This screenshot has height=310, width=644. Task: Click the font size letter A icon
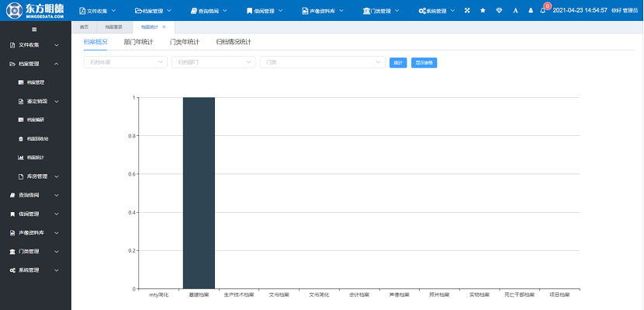point(514,11)
